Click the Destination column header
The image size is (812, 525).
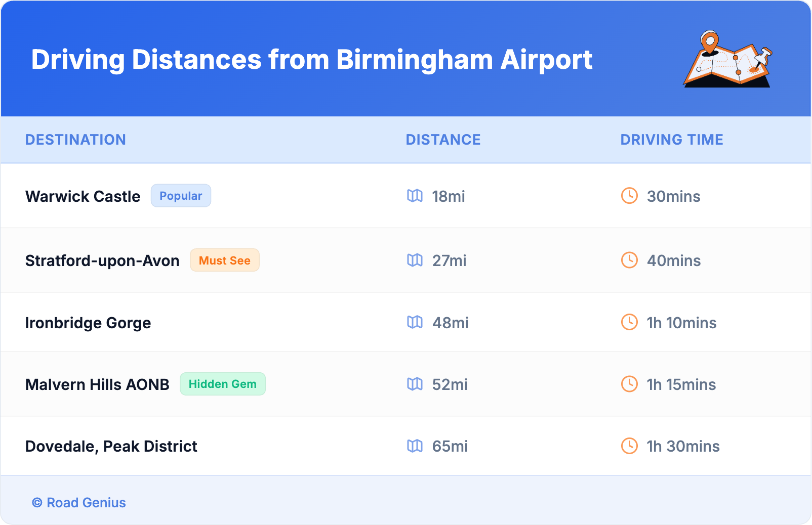pos(75,140)
